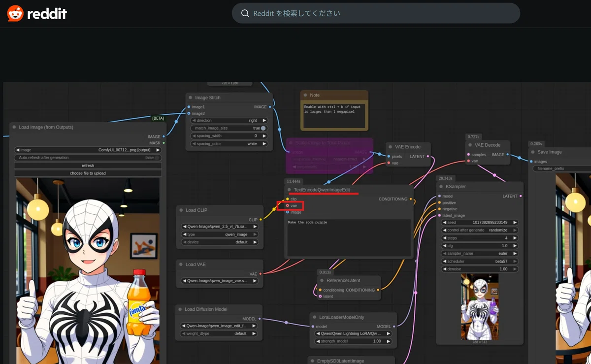This screenshot has width=591, height=364.
Task: Collapse the LoraLoaderModelOnly node dot
Action: [314, 317]
